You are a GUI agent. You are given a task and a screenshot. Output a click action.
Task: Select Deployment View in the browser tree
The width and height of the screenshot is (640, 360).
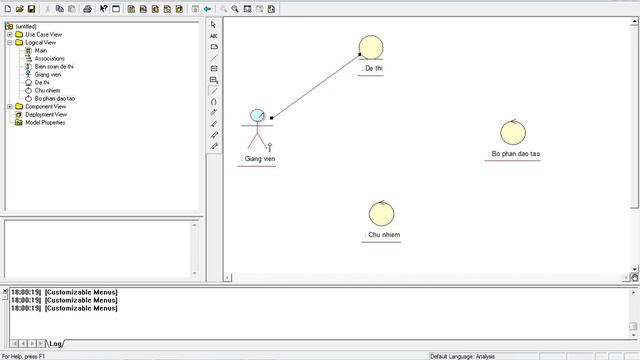(46, 115)
